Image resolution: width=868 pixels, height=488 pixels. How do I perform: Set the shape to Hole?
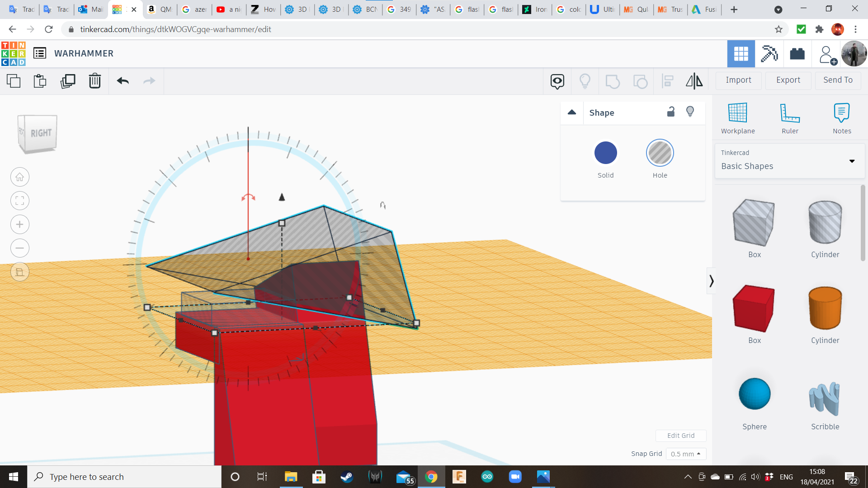coord(660,153)
